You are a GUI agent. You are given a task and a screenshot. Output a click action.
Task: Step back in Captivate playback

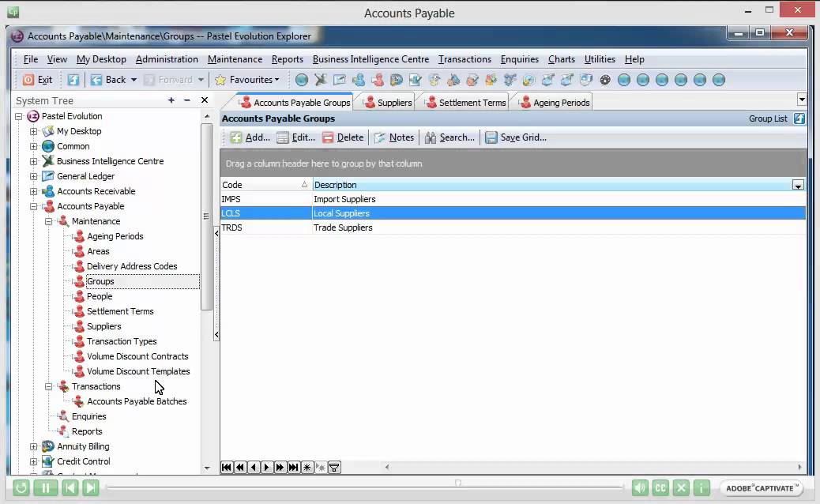click(70, 488)
